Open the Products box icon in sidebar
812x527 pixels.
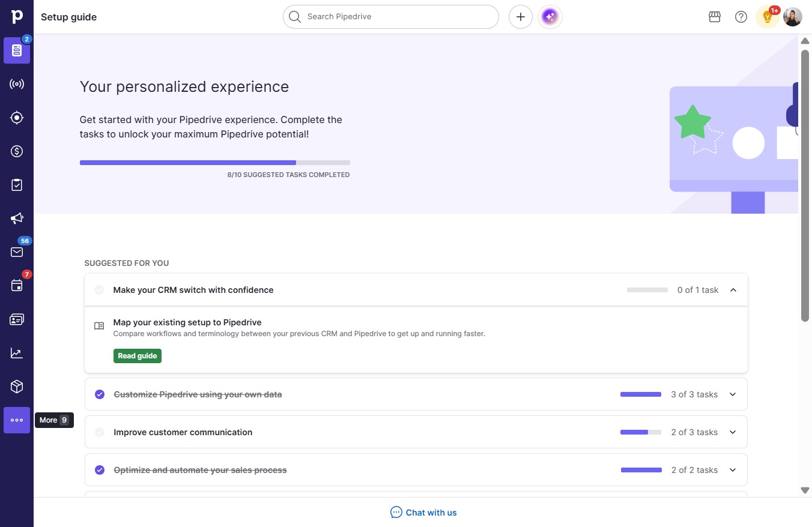tap(17, 387)
